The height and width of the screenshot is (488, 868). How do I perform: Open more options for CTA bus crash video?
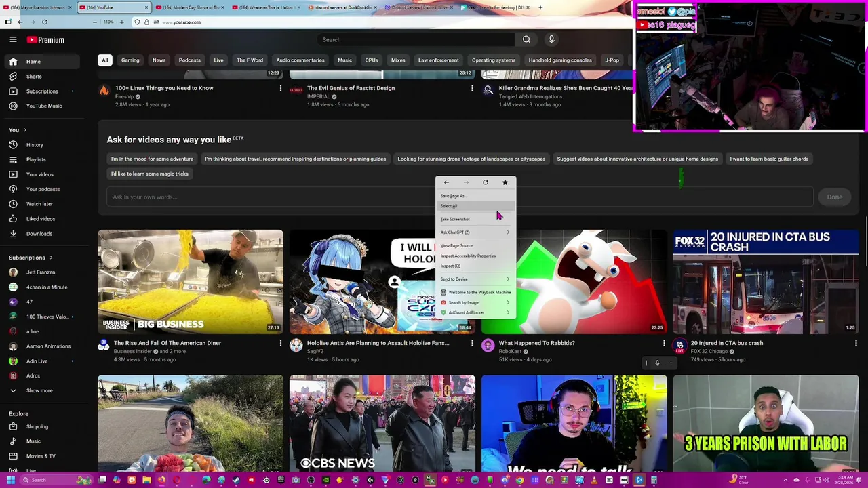point(856,343)
